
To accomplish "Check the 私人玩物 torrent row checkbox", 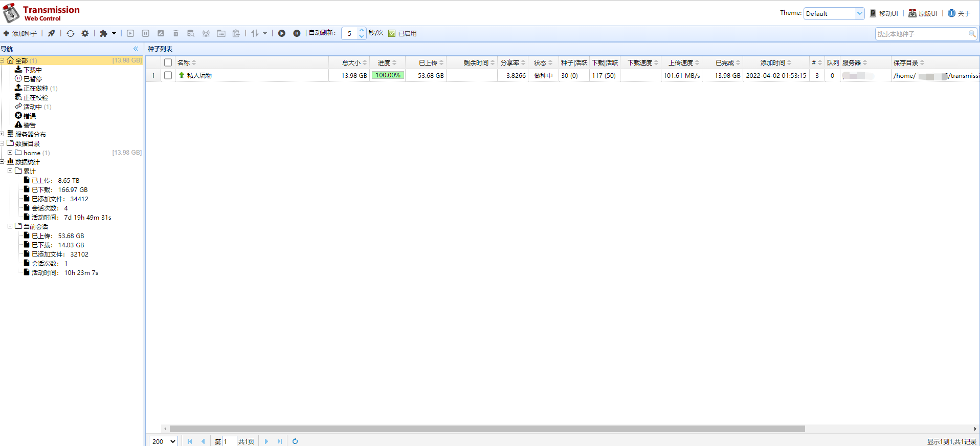I will (x=168, y=75).
